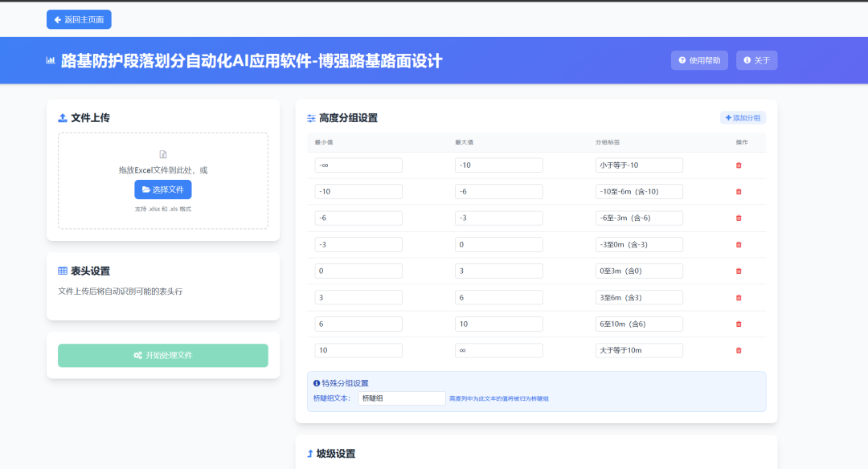
Task: Open 使用帮助 help page
Action: [699, 60]
